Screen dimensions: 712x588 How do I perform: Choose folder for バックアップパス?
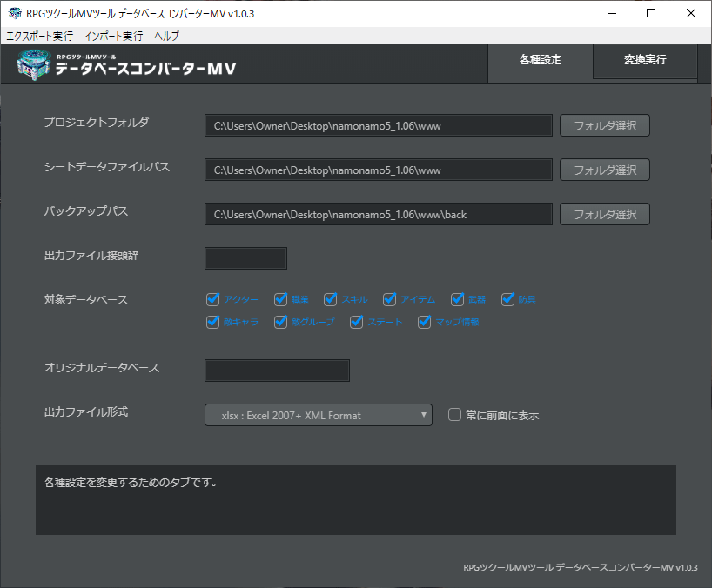(605, 214)
